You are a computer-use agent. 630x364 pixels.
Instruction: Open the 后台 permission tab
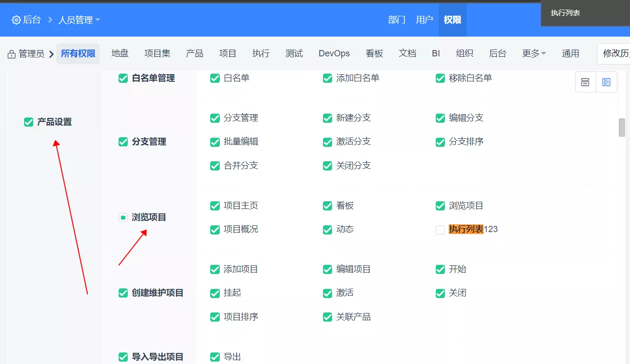click(497, 53)
